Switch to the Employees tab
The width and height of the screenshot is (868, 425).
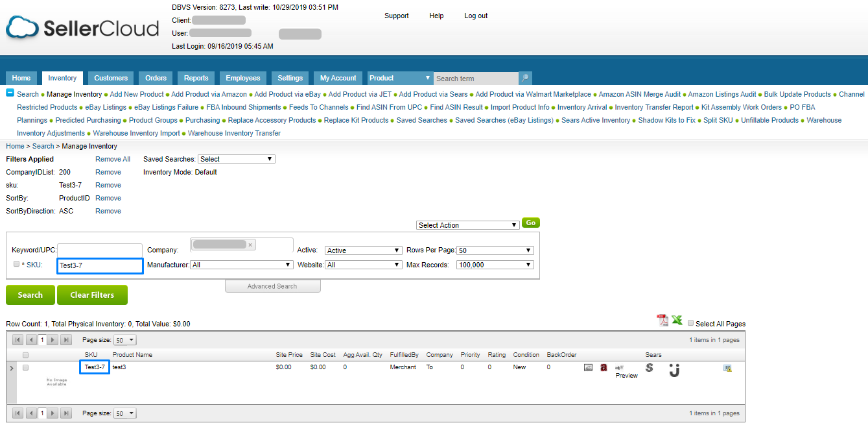243,78
